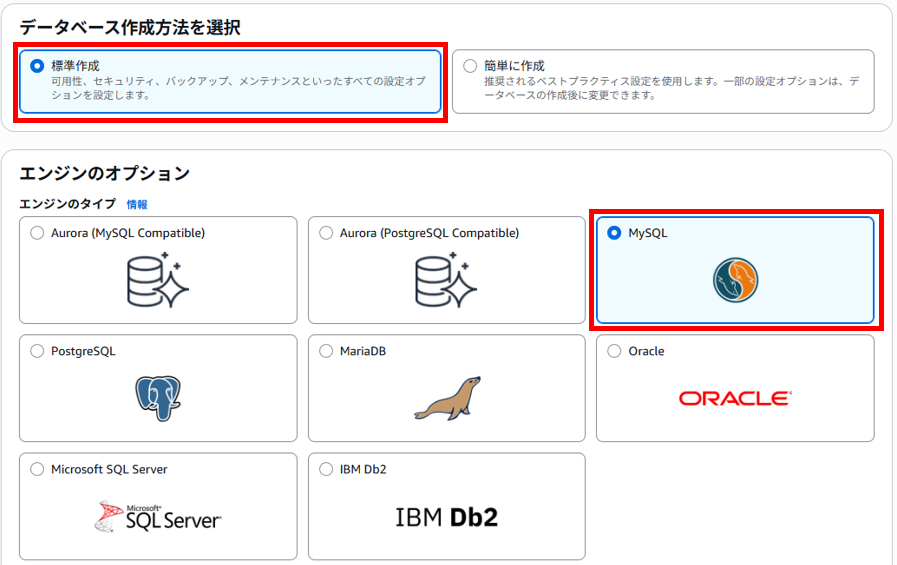The width and height of the screenshot is (897, 565).
Task: Select the Oracle engine radio button
Action: pos(614,351)
